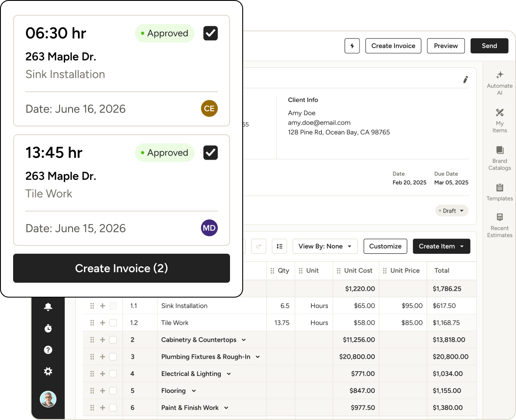Open My Items in the sidebar
Image resolution: width=516 pixels, height=420 pixels.
[499, 120]
